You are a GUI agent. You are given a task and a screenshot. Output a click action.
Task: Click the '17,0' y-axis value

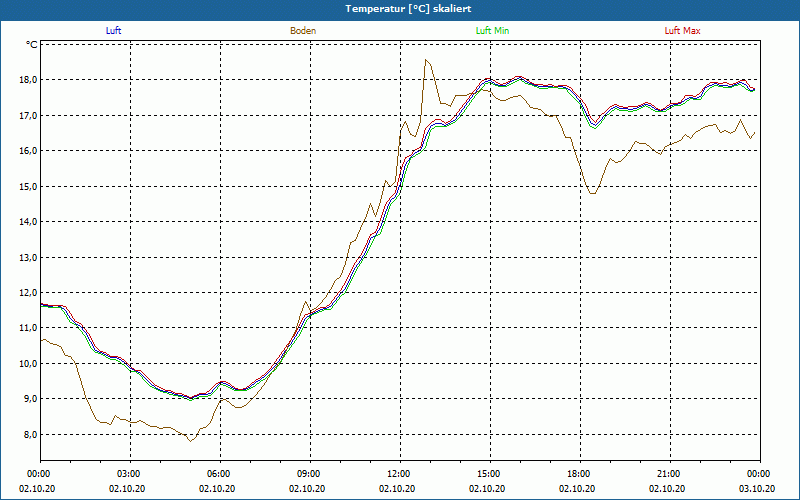coord(29,116)
